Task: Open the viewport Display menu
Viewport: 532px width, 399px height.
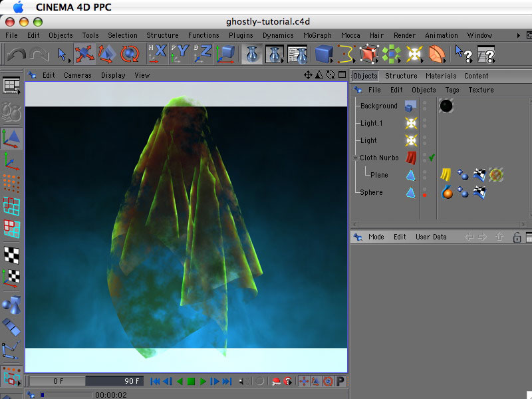Action: tap(113, 75)
